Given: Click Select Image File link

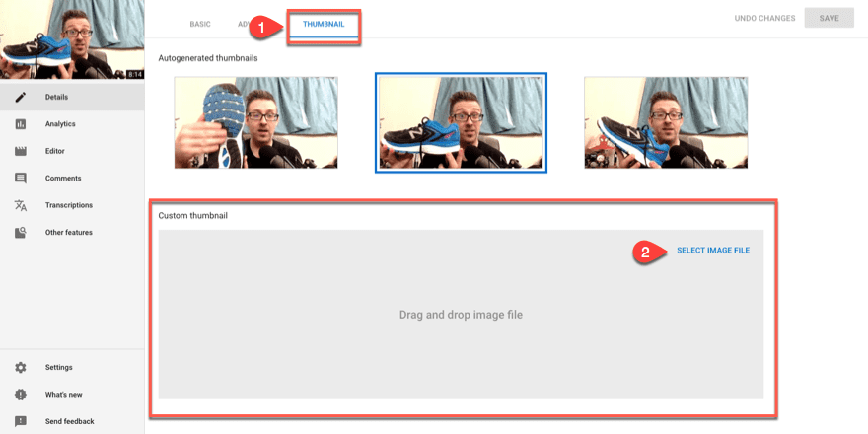Looking at the screenshot, I should (x=713, y=251).
